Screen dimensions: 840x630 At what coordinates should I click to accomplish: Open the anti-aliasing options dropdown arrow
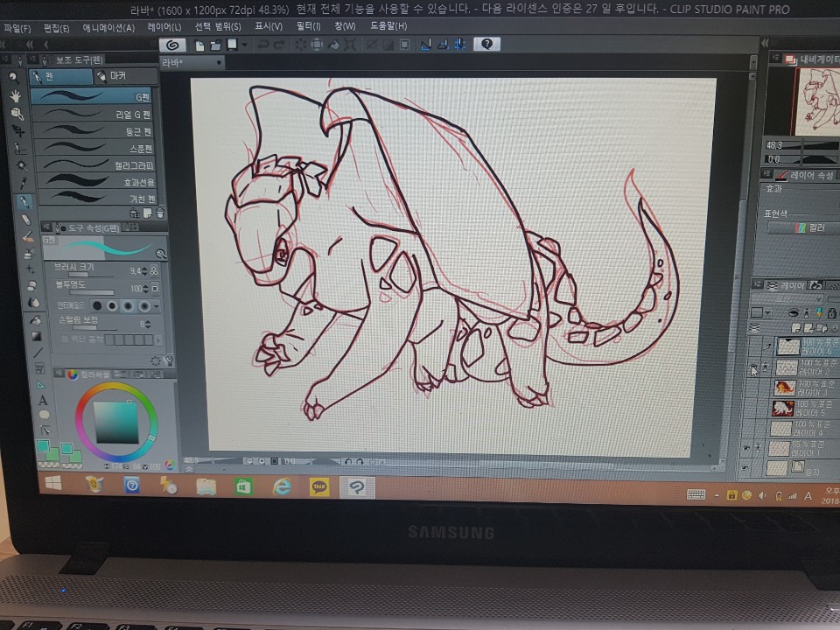tap(157, 306)
